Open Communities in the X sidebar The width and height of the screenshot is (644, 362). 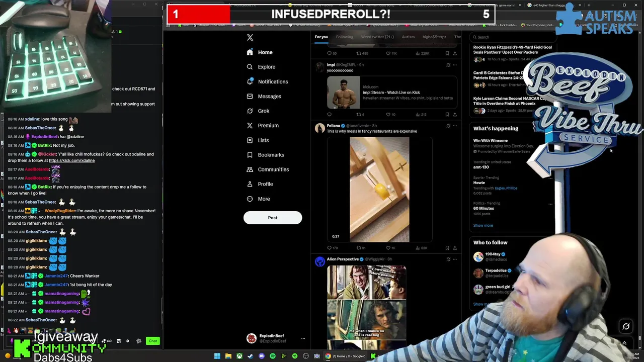(x=267, y=169)
